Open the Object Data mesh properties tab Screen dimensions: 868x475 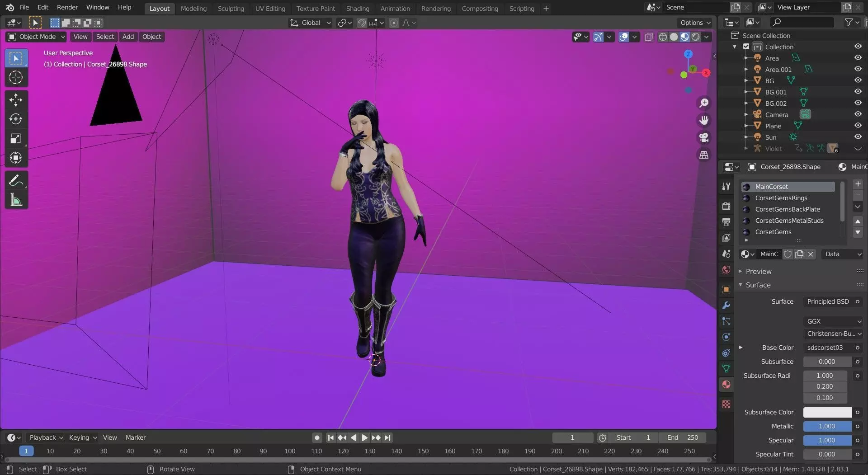(x=726, y=369)
